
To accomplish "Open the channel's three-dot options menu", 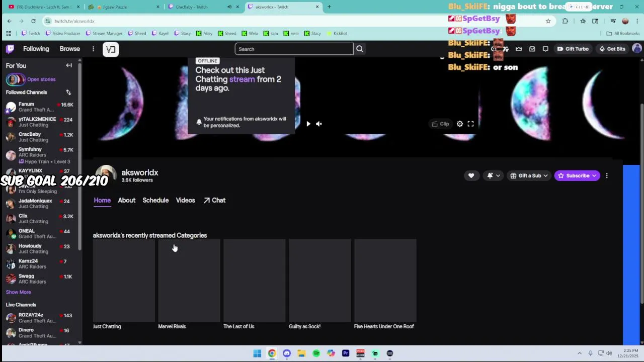I will pyautogui.click(x=607, y=175).
